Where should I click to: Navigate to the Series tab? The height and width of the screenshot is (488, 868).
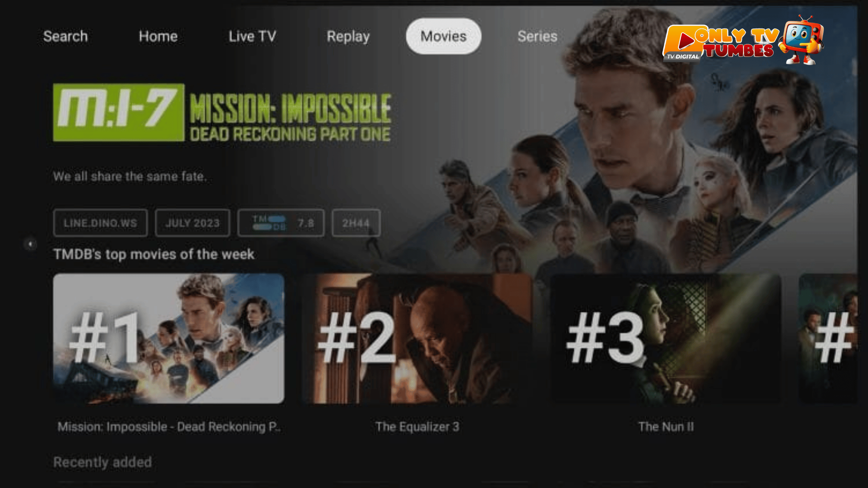[x=537, y=36]
